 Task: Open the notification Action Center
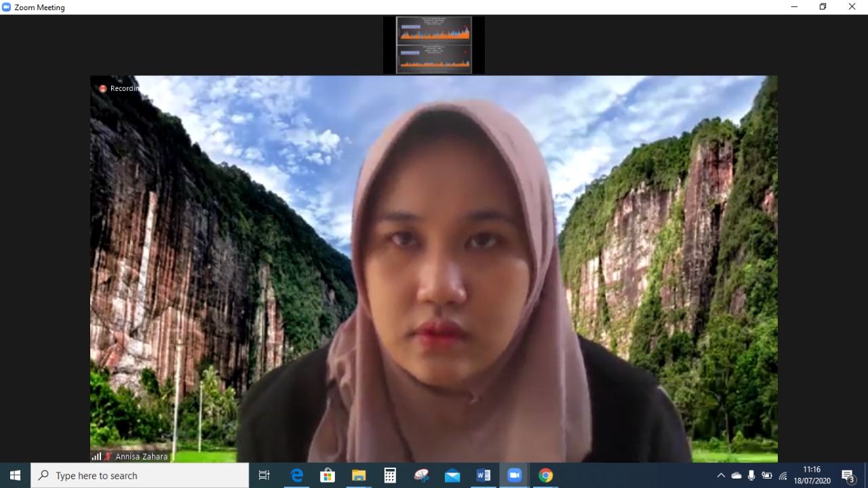848,476
